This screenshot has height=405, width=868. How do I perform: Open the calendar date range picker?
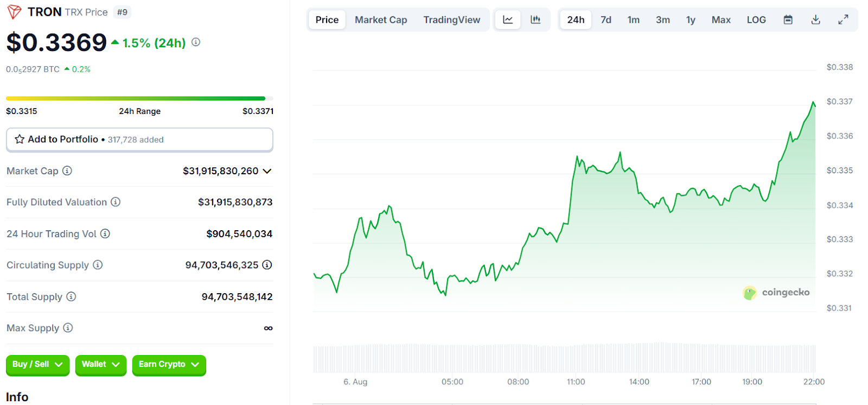point(788,20)
